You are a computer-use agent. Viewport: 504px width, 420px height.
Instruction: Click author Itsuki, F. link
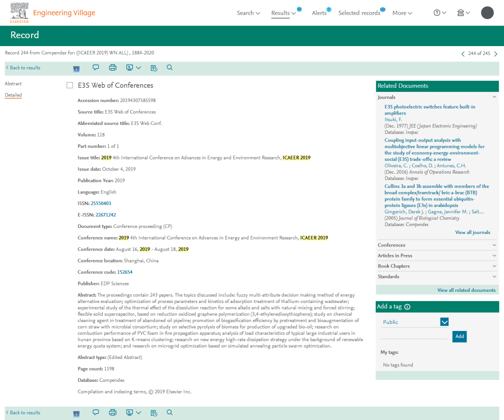pyautogui.click(x=393, y=119)
